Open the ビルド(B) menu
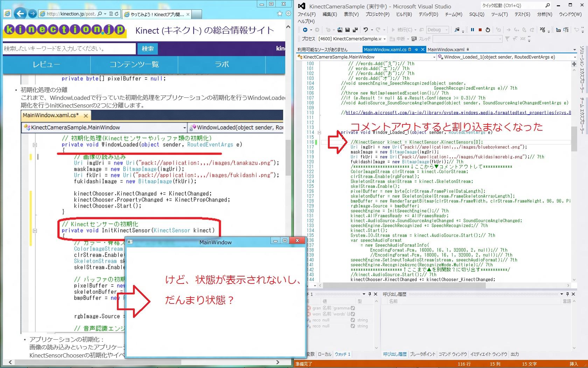This screenshot has height=368, width=588. pyautogui.click(x=404, y=14)
